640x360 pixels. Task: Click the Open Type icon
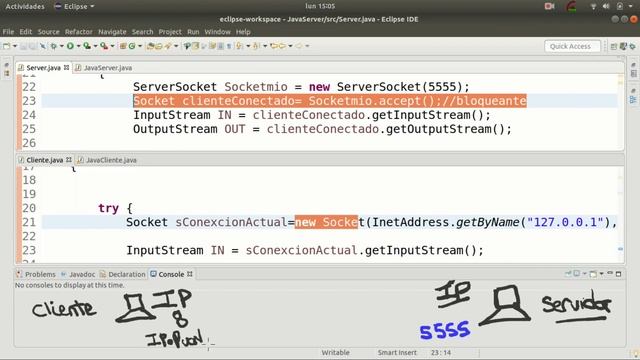click(x=151, y=46)
